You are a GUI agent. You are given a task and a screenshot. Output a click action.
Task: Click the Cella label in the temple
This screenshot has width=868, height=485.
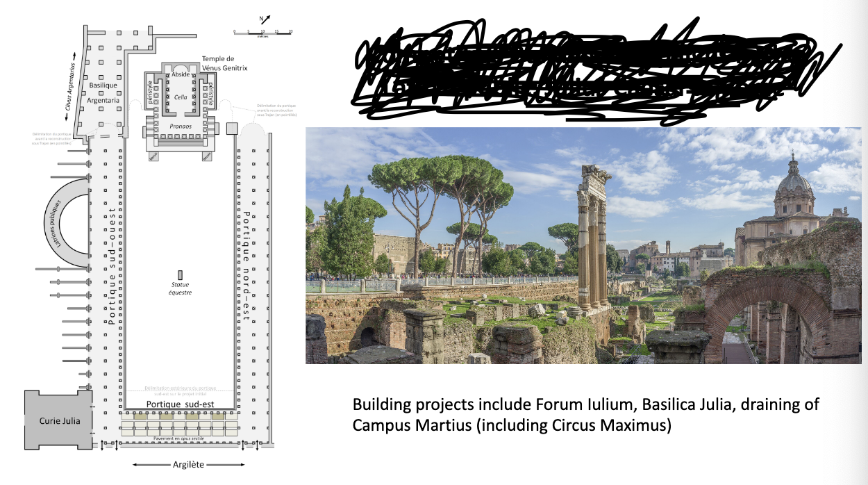pos(181,97)
